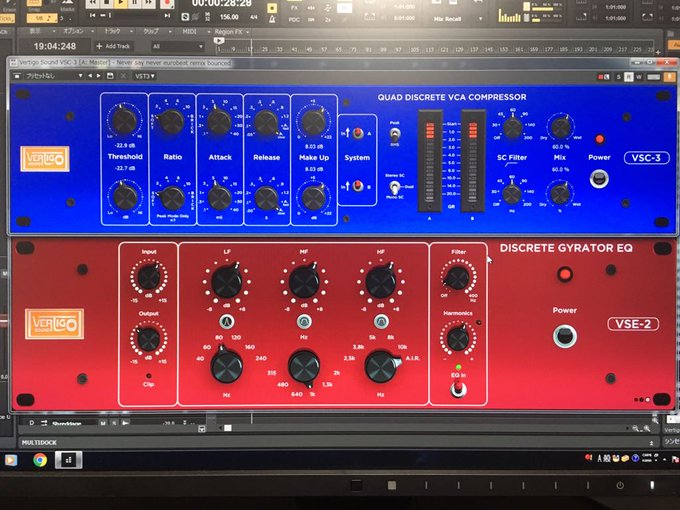
Task: Click the save preset disk icon
Action: pyautogui.click(x=110, y=76)
